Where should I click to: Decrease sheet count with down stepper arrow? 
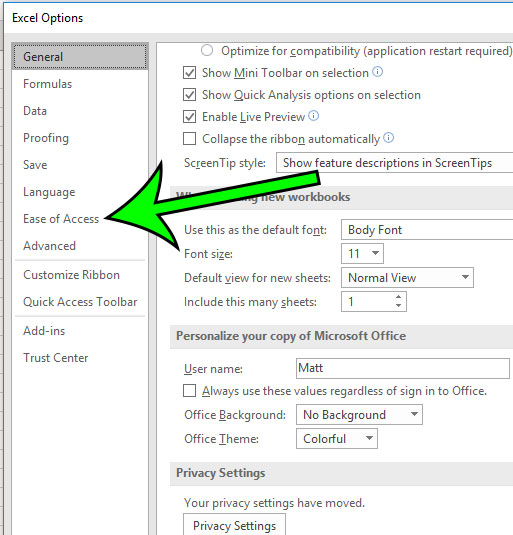point(398,306)
